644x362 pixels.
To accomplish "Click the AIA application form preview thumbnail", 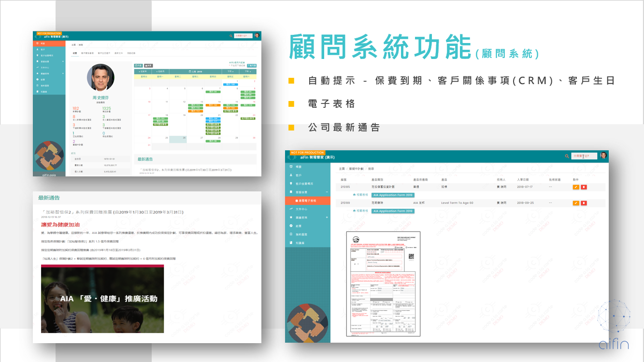I will pos(383,284).
